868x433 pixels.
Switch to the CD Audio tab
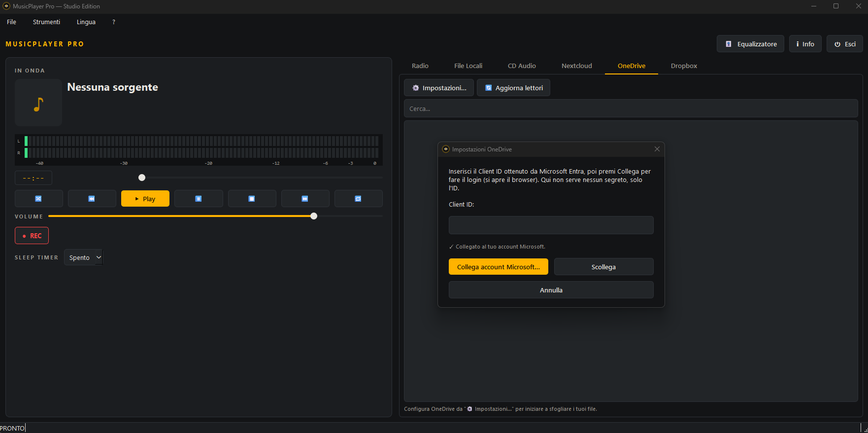click(x=522, y=66)
